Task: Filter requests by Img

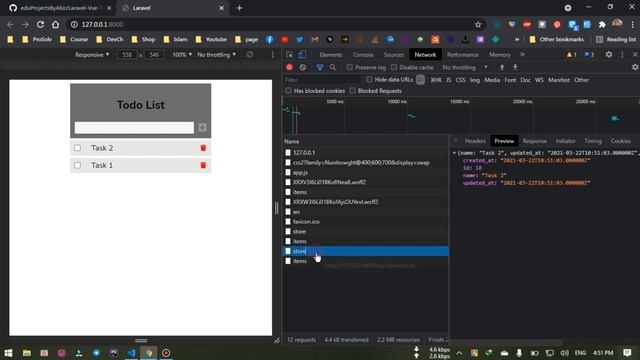Action: (x=475, y=80)
